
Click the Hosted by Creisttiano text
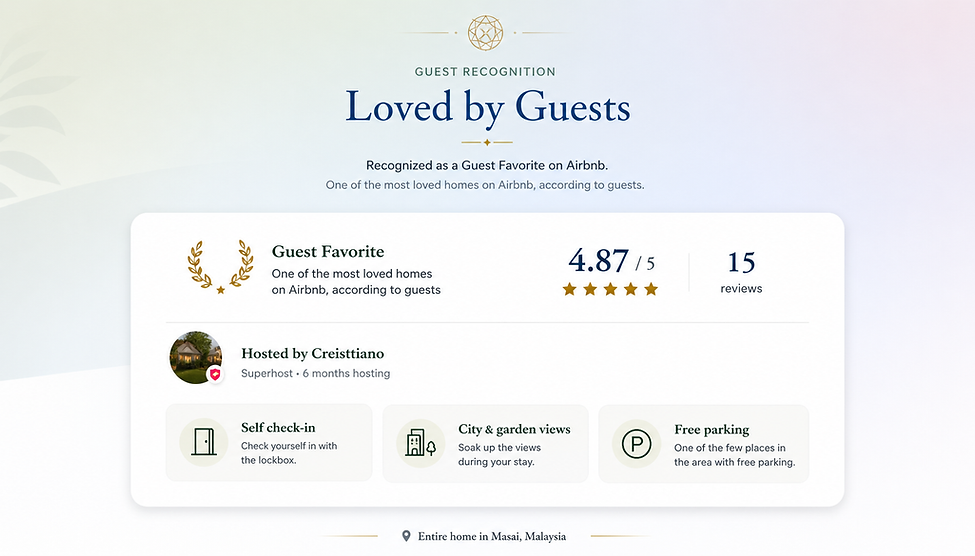(x=313, y=353)
